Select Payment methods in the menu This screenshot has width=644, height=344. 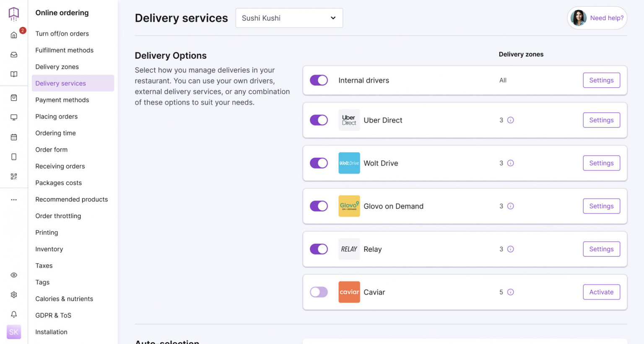(62, 100)
